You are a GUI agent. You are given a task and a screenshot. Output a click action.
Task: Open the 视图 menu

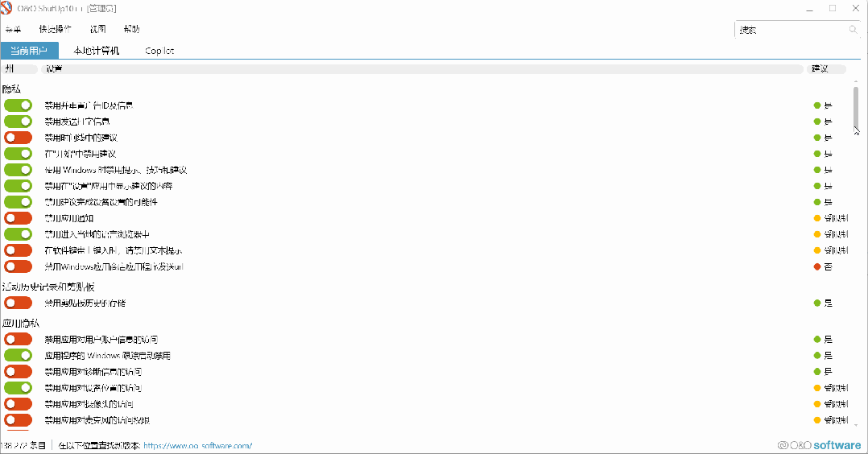(x=98, y=29)
